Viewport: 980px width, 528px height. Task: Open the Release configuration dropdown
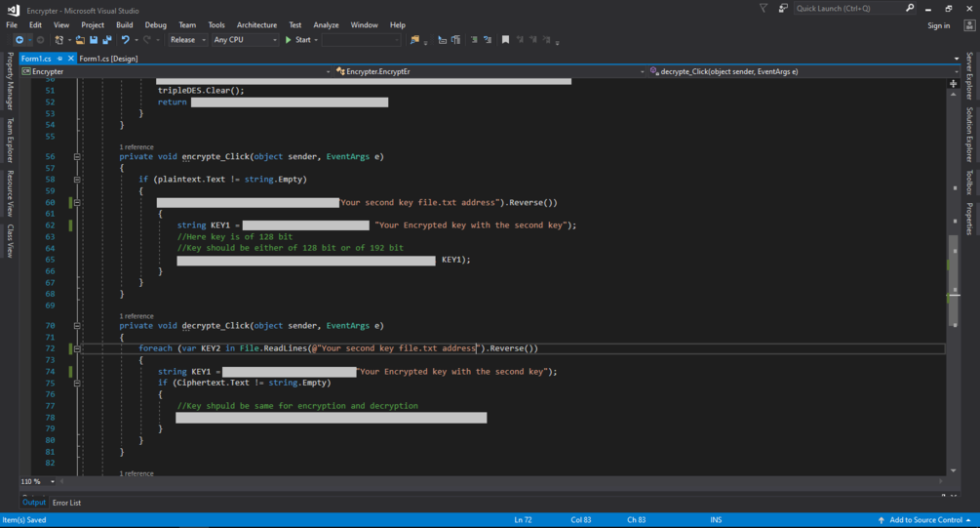click(187, 40)
